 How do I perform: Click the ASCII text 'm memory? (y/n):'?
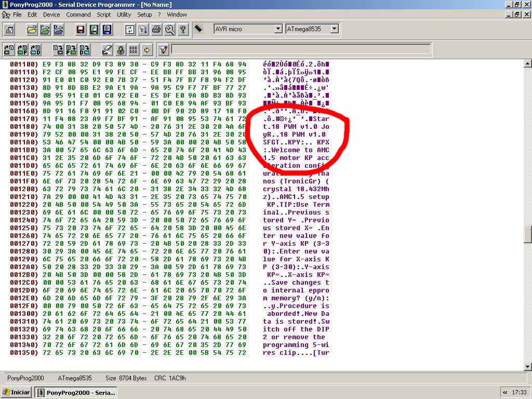point(296,298)
